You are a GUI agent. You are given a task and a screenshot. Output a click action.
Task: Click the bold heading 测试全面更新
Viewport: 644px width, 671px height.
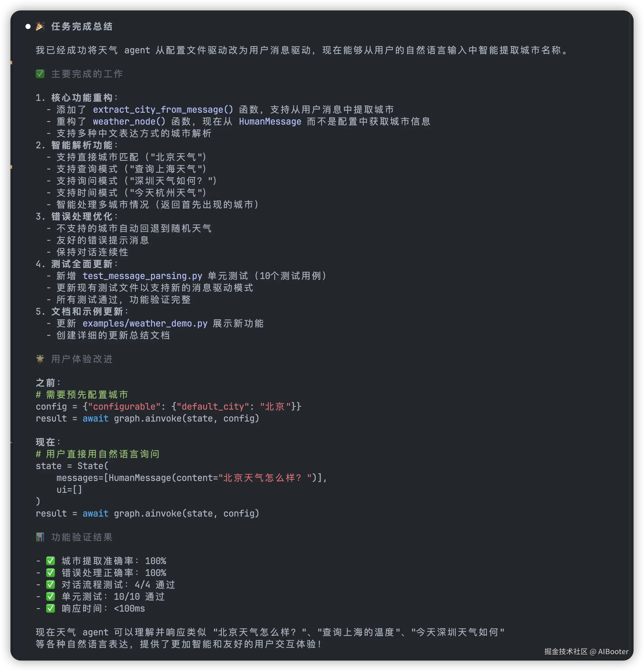click(82, 264)
